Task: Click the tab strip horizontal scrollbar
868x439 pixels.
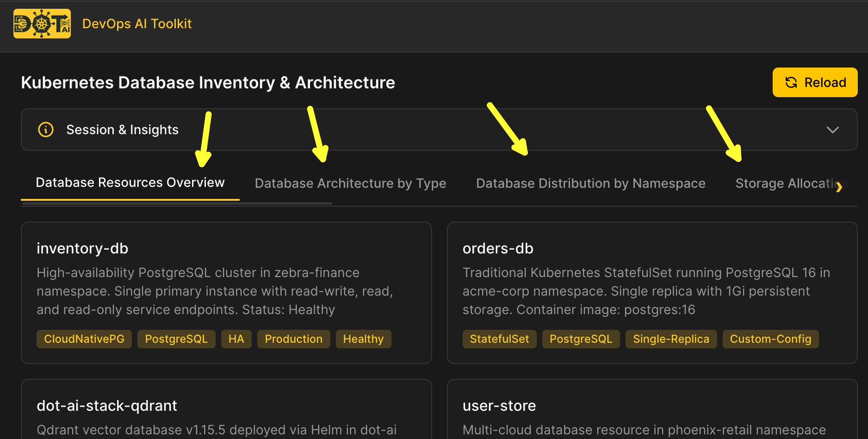Action: click(177, 203)
